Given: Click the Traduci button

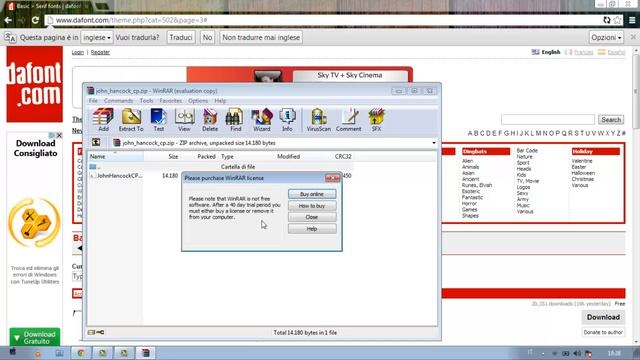Looking at the screenshot, I should pyautogui.click(x=181, y=38).
